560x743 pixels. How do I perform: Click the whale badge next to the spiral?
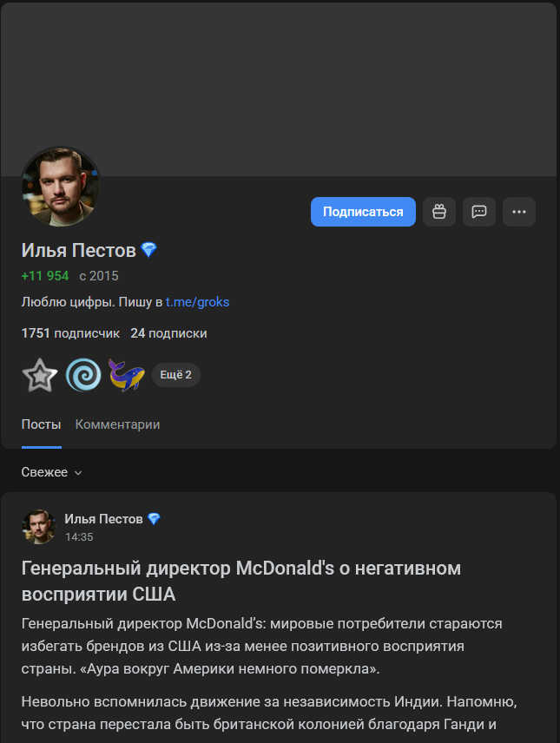(x=126, y=373)
